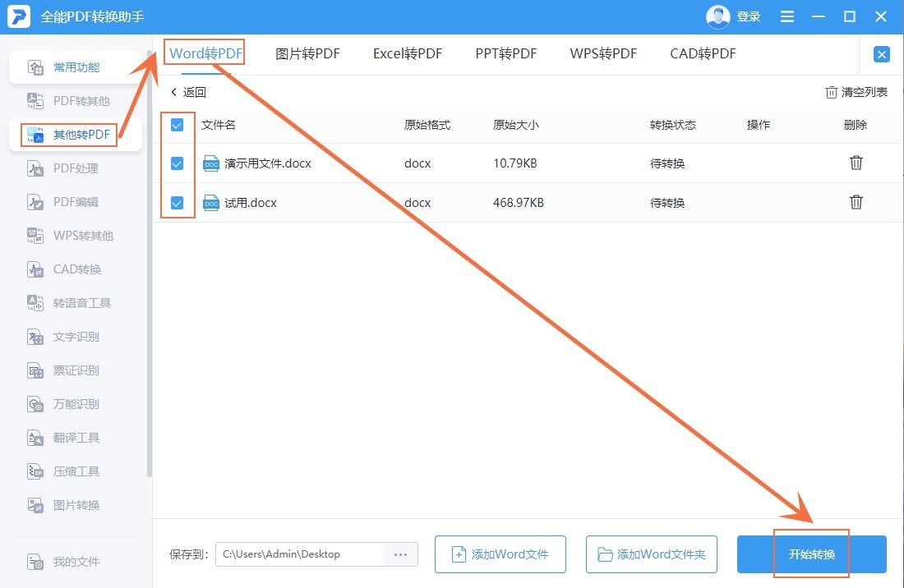Select the 文字识别 recognition tool
904x588 pixels.
click(x=78, y=336)
